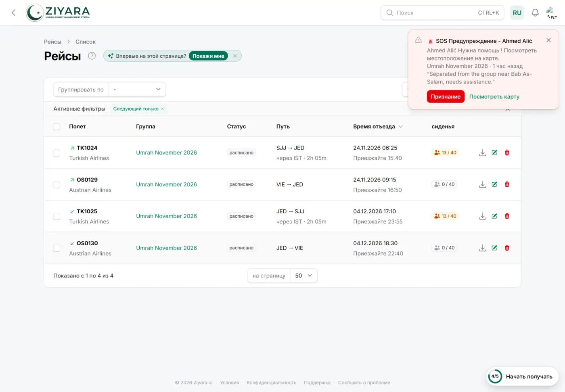Check the TK1024 flight row checkbox
Screen dimensions: 565x392
coord(56,153)
